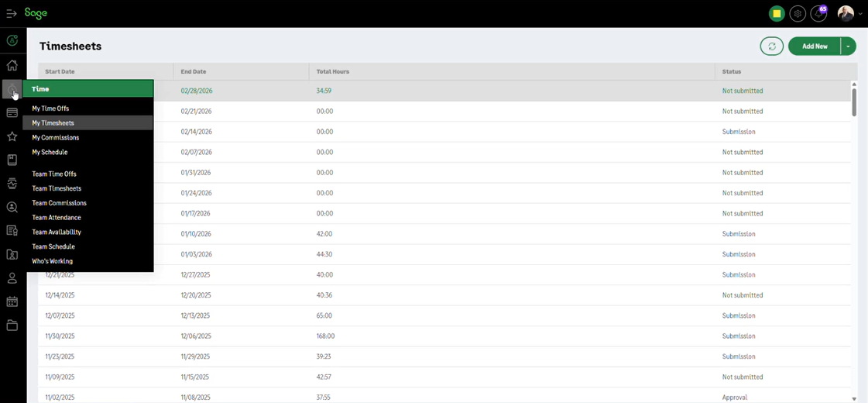
Task: Open timesheet ending 02/07/2026
Action: (196, 152)
